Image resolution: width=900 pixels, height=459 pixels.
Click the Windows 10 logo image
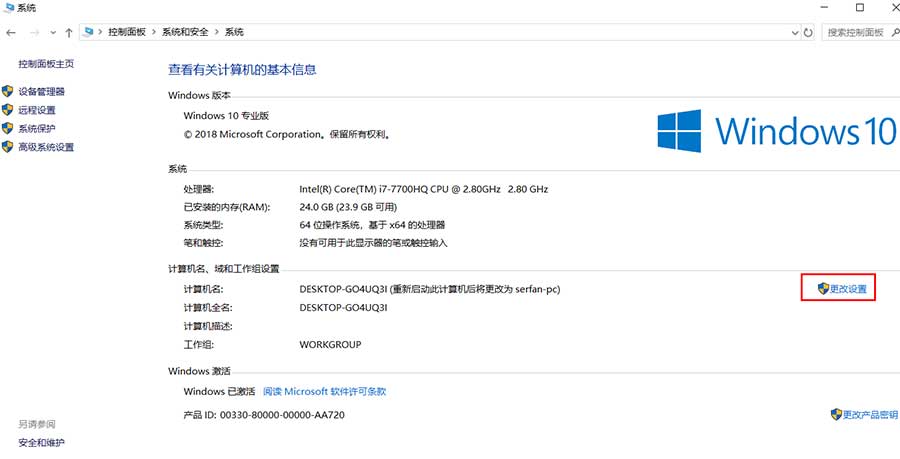[777, 131]
